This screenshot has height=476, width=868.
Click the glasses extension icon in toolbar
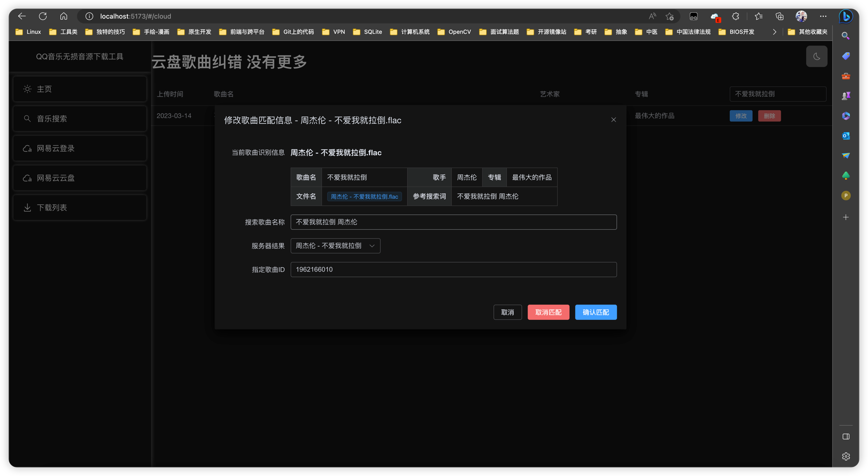pos(693,16)
